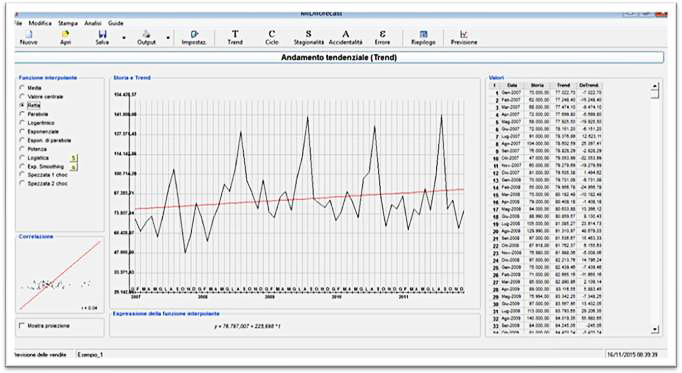Click the DeTrend column header
Image resolution: width=682 pixels, height=373 pixels.
pos(589,86)
